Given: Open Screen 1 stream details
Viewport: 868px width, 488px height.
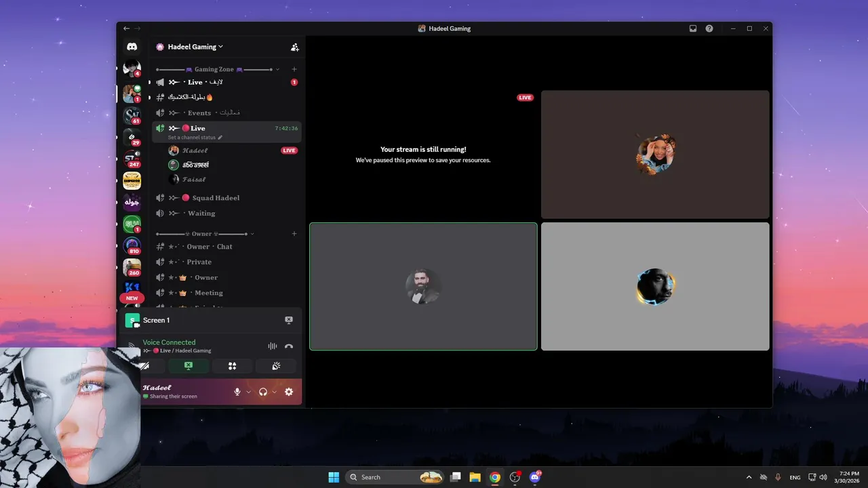Looking at the screenshot, I should pyautogui.click(x=156, y=320).
